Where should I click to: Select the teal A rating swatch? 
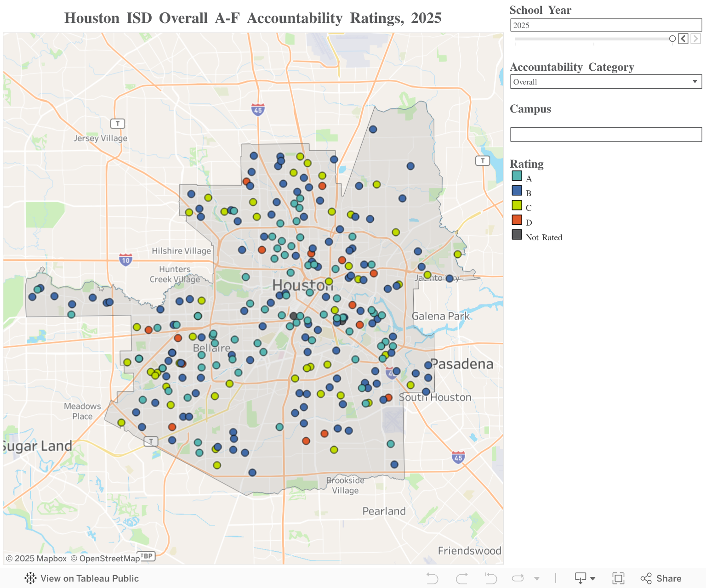pyautogui.click(x=517, y=176)
